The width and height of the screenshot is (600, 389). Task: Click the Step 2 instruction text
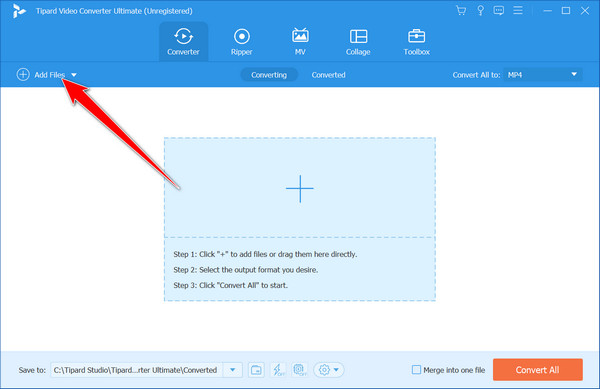pos(246,270)
